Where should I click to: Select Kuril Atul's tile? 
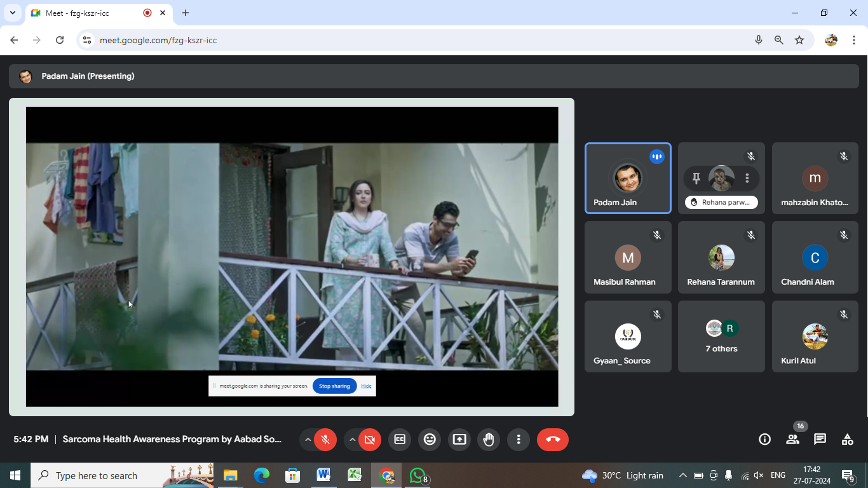(815, 336)
